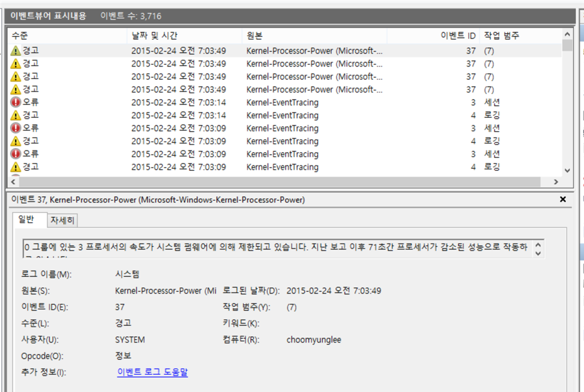Switch to the 자세히 tab
Screen dimensions: 584x392
pos(62,219)
